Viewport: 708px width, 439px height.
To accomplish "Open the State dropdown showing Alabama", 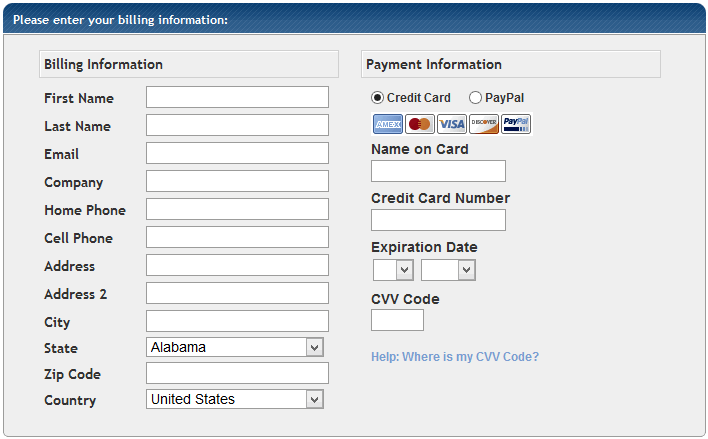I will pyautogui.click(x=236, y=347).
